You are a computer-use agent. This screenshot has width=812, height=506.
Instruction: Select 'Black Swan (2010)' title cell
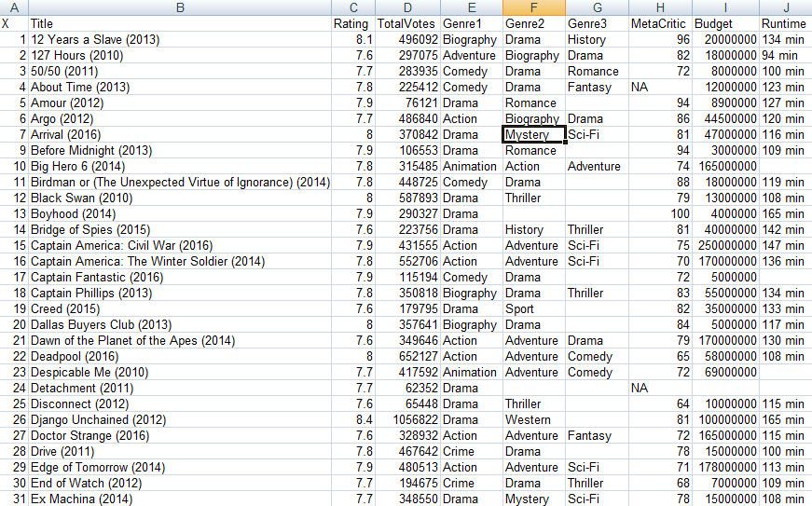[180, 198]
